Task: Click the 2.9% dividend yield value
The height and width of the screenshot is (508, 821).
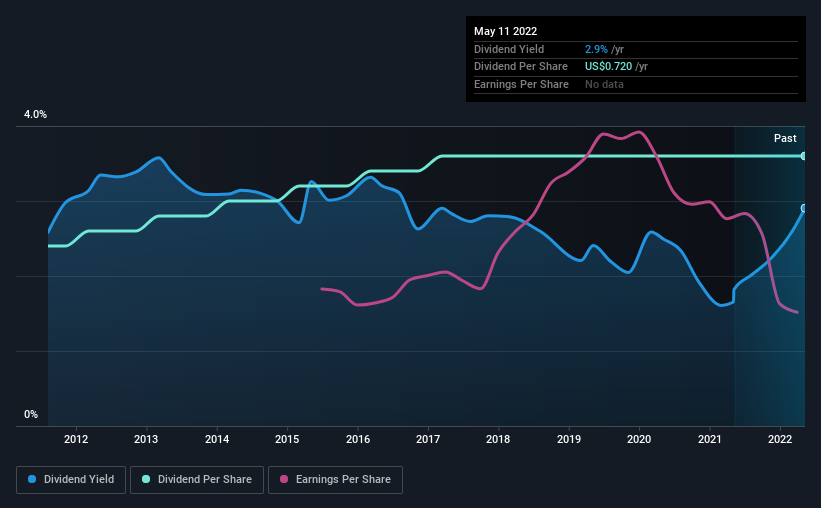Action: 596,49
